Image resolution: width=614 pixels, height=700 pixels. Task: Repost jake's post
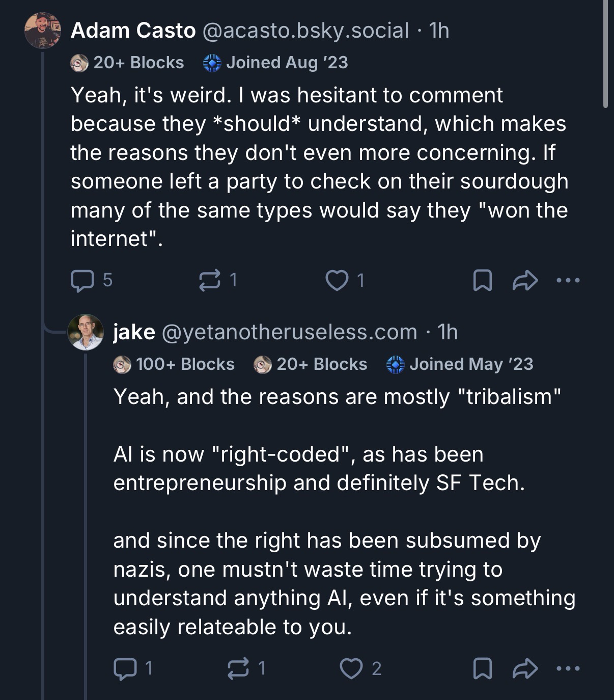(238, 668)
